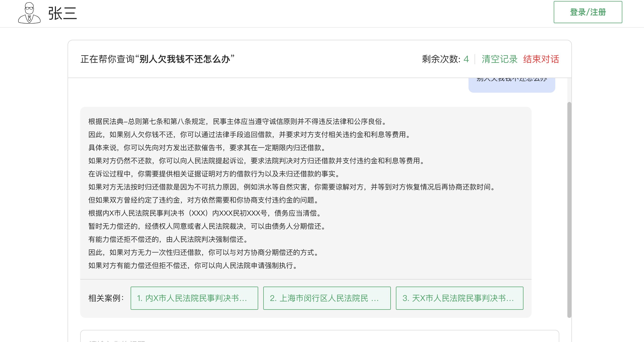Screen dimensions: 644x342
Task: Click 清空记录 to clear chat history
Action: tap(499, 59)
